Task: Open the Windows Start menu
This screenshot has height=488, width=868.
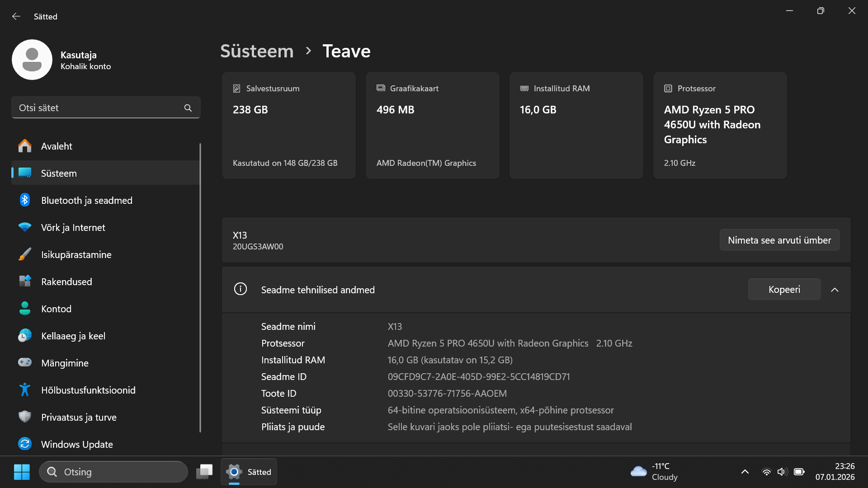Action: click(x=22, y=472)
